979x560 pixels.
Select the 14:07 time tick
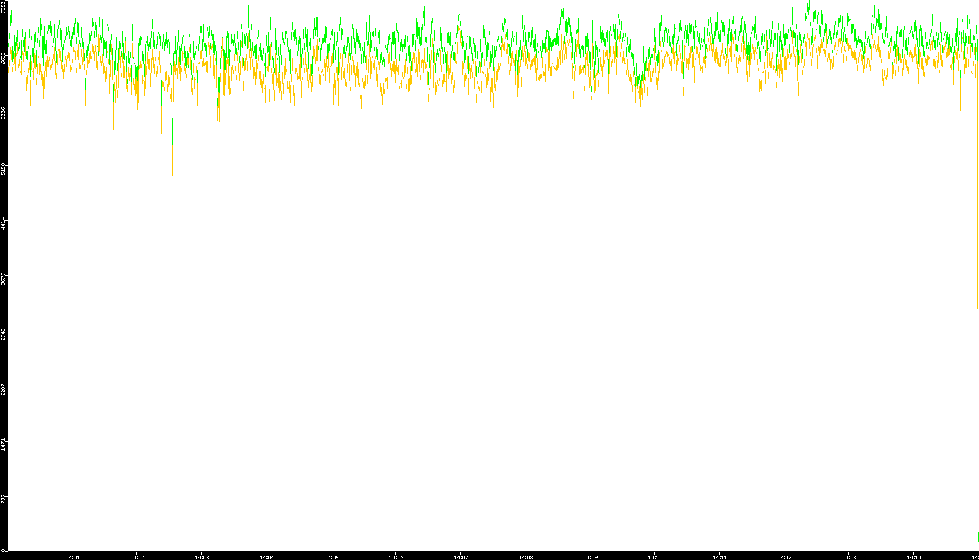coord(461,557)
